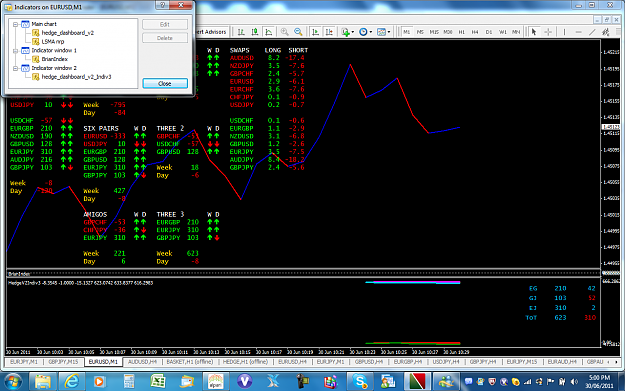The height and width of the screenshot is (391, 625).
Task: Open the chart templates icon
Action: [x=381, y=32]
